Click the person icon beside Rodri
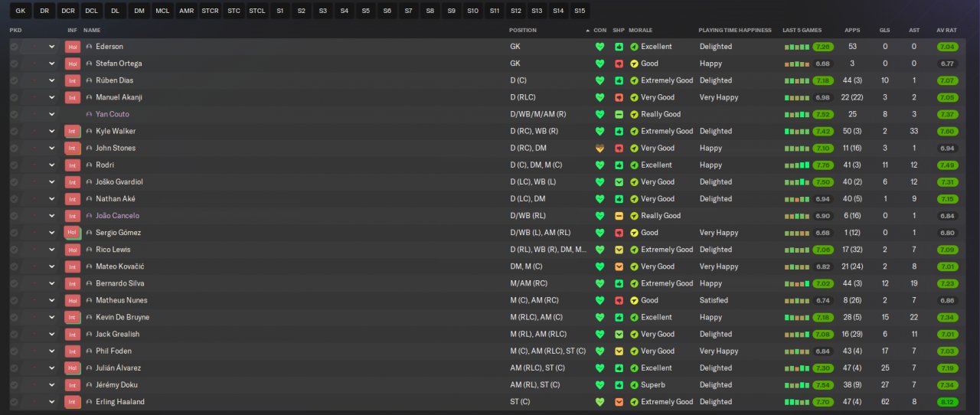The width and height of the screenshot is (980, 415). pyautogui.click(x=89, y=165)
